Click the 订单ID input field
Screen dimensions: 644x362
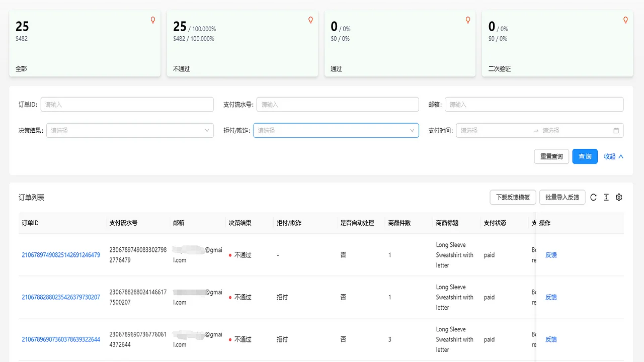(127, 105)
